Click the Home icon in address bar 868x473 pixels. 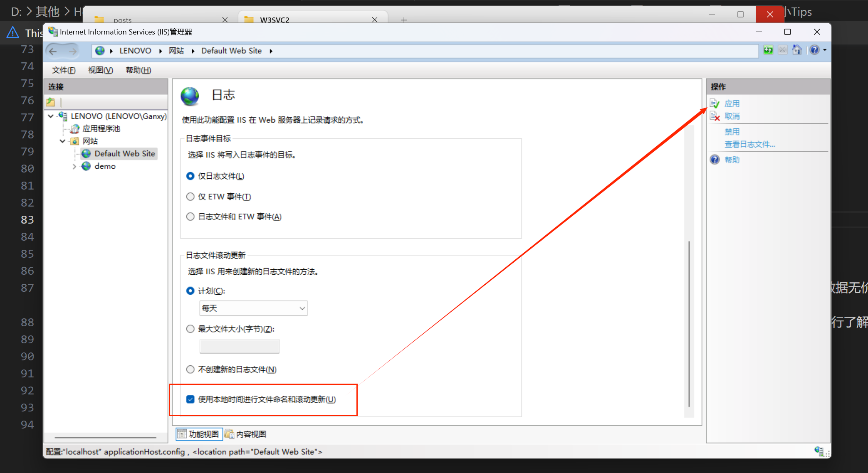(x=796, y=50)
